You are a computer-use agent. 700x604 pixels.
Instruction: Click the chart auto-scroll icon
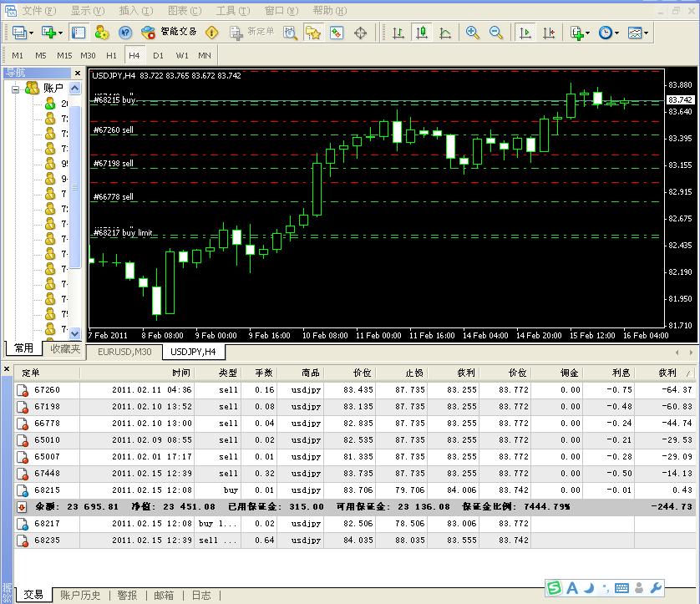pos(525,33)
